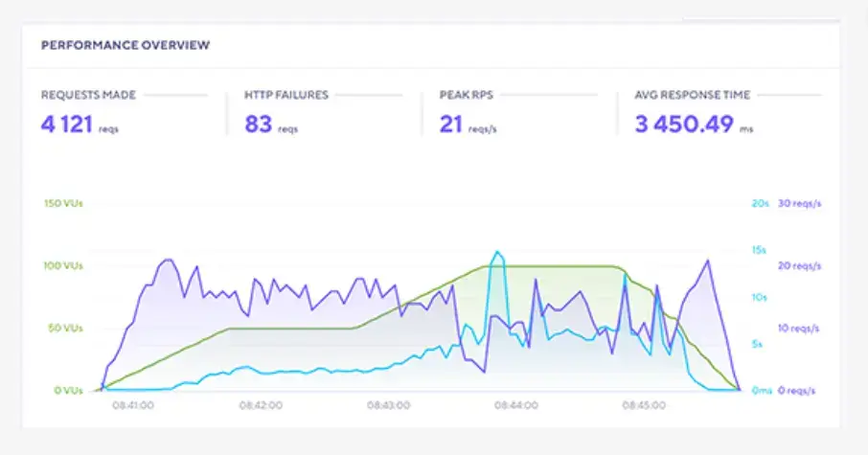Click the 08:45:00 time axis label
Image resolution: width=868 pixels, height=455 pixels.
click(645, 406)
